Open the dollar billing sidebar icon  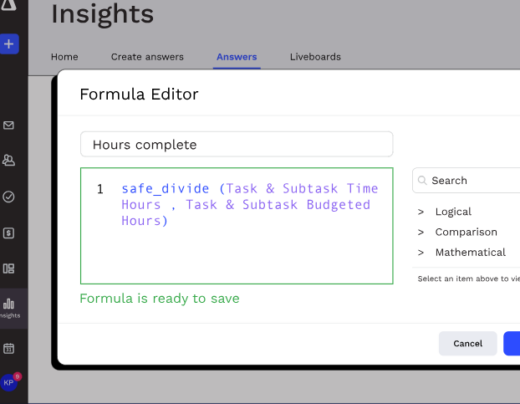tap(9, 233)
